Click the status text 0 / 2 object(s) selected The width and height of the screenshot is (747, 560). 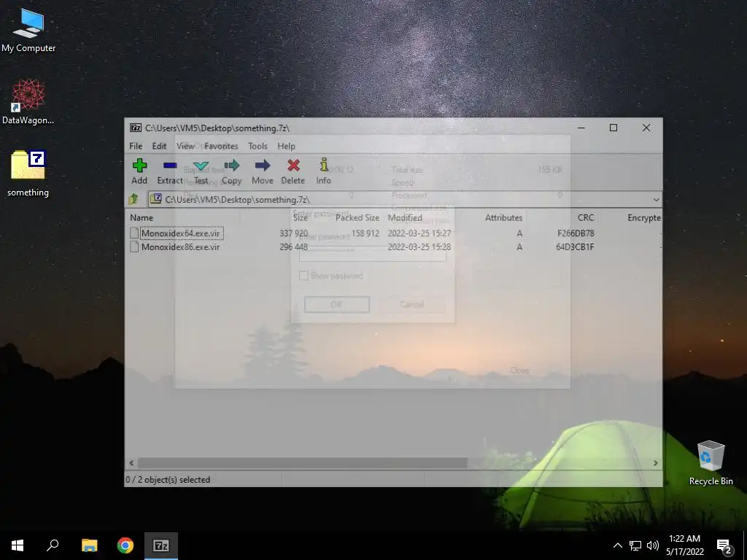[168, 480]
